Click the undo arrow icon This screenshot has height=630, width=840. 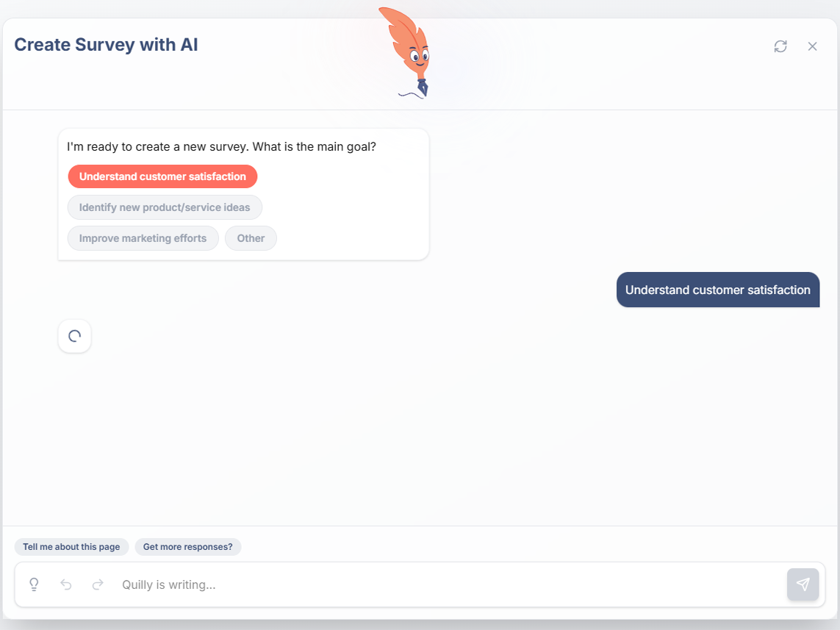[66, 584]
